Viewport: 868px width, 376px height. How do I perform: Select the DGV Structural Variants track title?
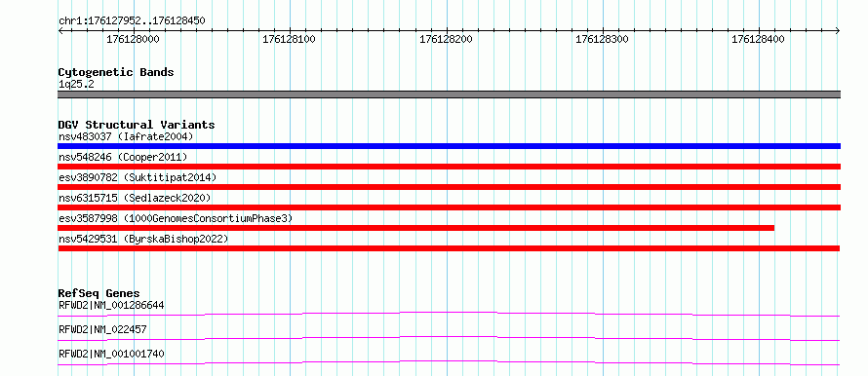click(137, 125)
